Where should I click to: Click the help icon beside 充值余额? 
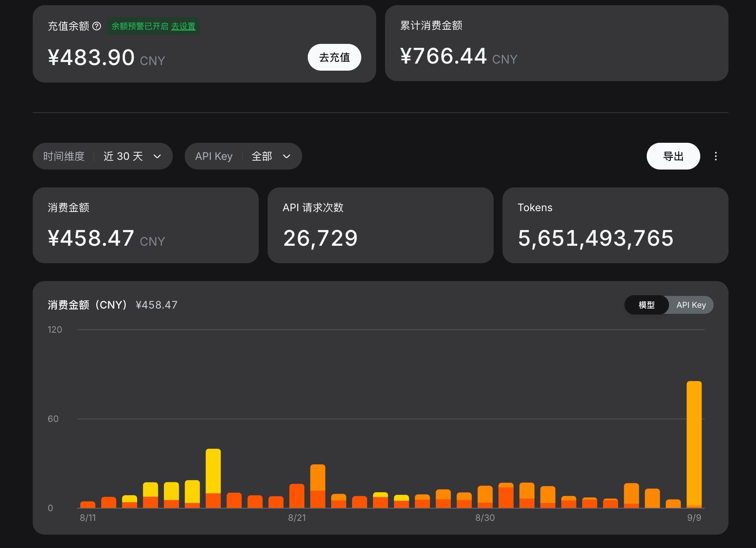97,26
